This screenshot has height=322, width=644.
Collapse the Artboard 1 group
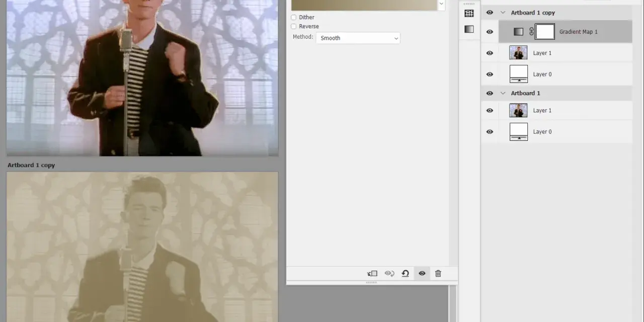(503, 93)
